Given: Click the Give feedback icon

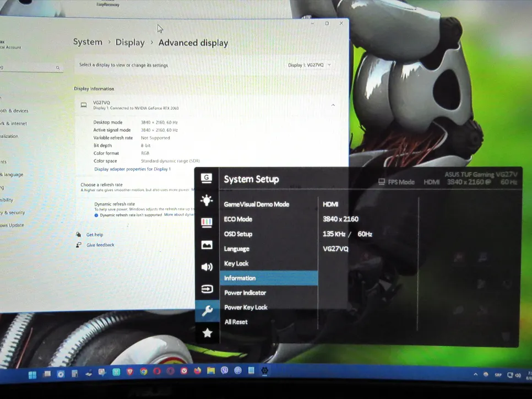Looking at the screenshot, I should point(79,245).
